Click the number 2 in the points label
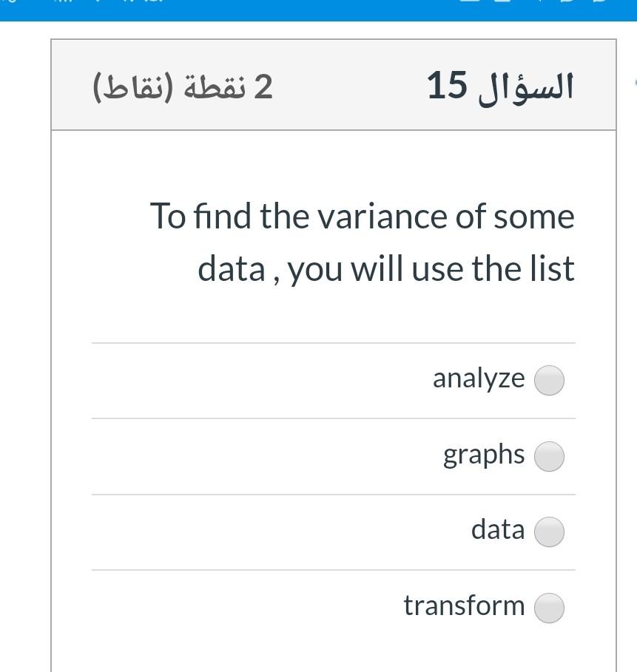The image size is (637, 672). click(263, 87)
